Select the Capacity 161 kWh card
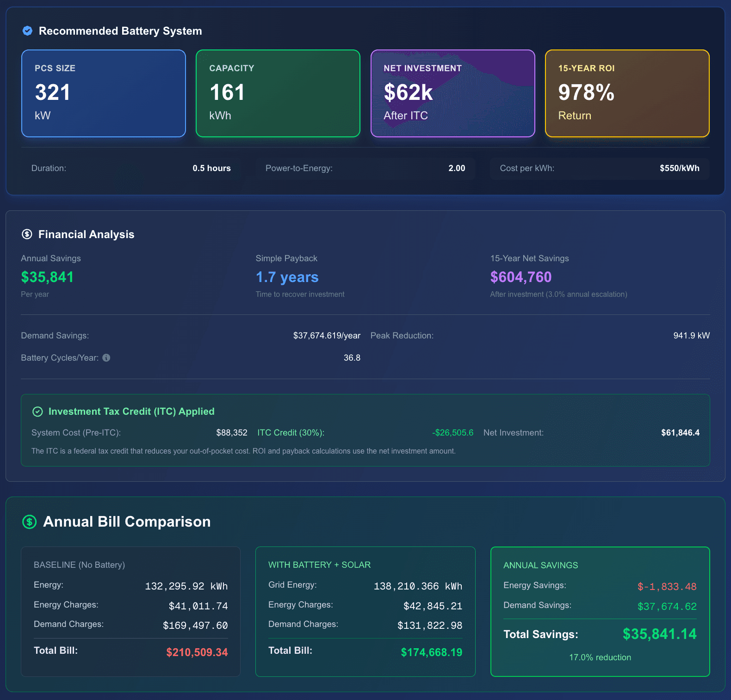 click(278, 93)
